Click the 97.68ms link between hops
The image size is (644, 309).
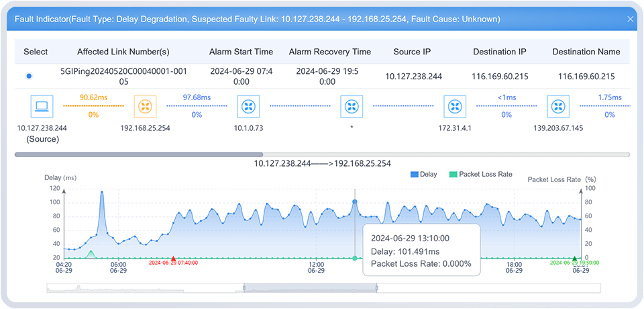[x=197, y=106]
